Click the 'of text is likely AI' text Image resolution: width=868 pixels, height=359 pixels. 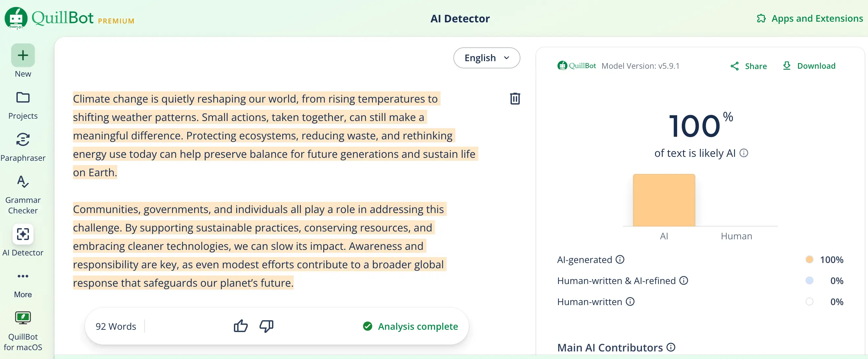(x=695, y=154)
